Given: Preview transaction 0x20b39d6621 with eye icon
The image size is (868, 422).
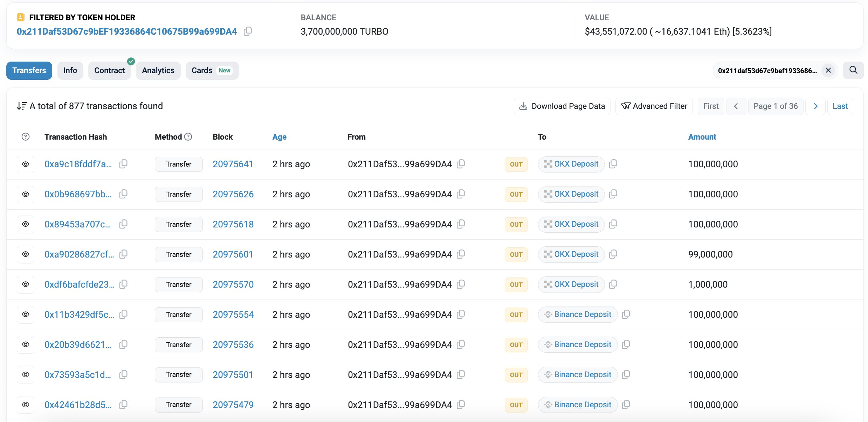Looking at the screenshot, I should pos(26,344).
